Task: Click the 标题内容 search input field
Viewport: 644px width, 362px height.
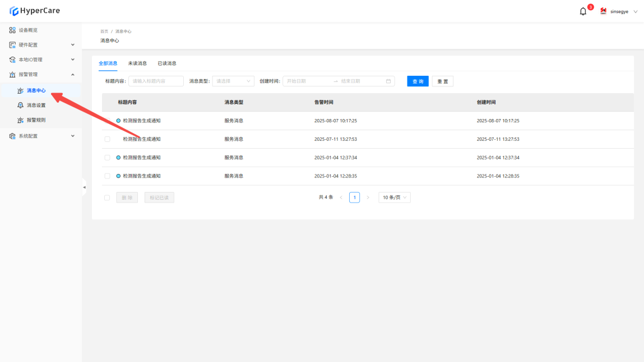Action: coord(156,81)
